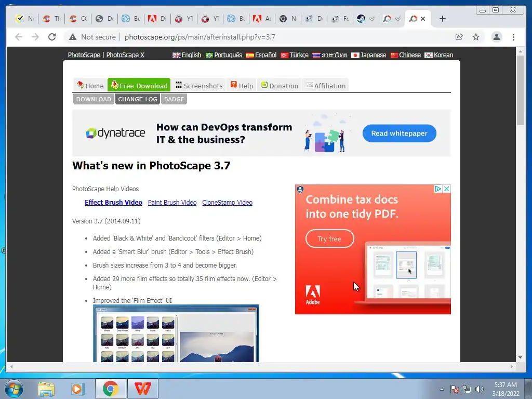Click the vertical scrollbar down arrow
This screenshot has width=532, height=399.
coord(520,357)
